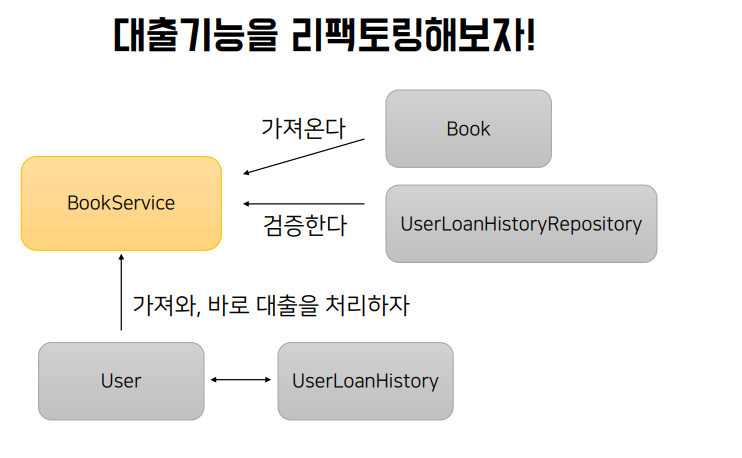Select the User gray box

coord(121,381)
